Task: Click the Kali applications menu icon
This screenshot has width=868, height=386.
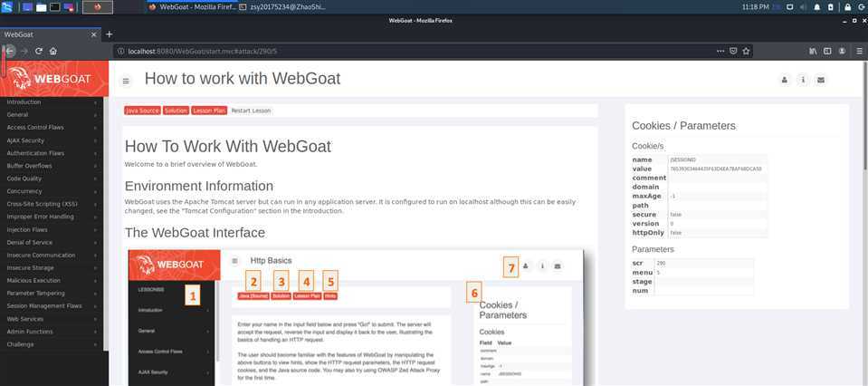Action: (6, 7)
